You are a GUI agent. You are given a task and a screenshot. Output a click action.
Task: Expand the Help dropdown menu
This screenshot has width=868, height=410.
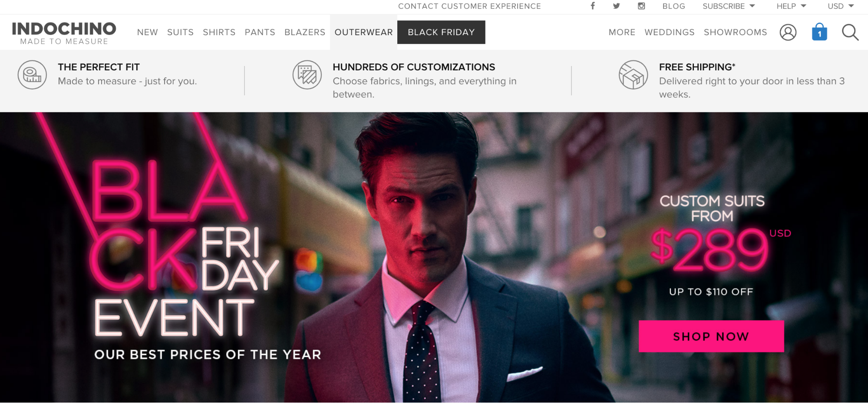[x=791, y=6]
